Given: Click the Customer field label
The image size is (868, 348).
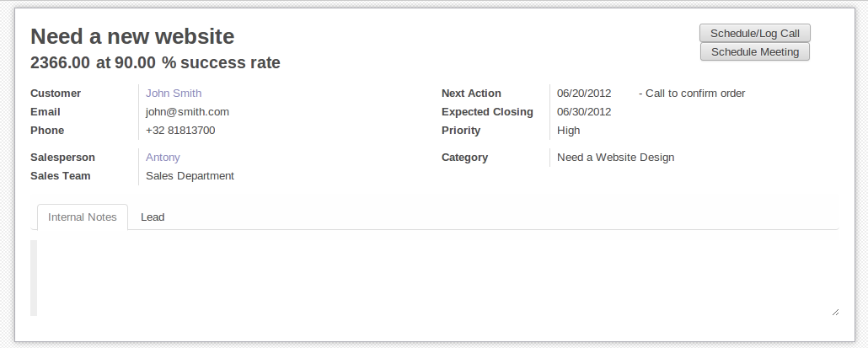Looking at the screenshot, I should (x=56, y=94).
